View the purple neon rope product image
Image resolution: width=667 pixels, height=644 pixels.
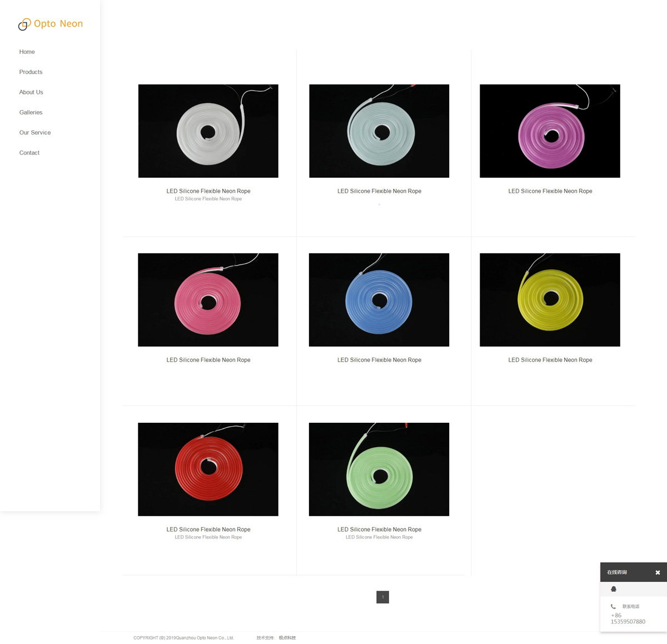tap(550, 131)
